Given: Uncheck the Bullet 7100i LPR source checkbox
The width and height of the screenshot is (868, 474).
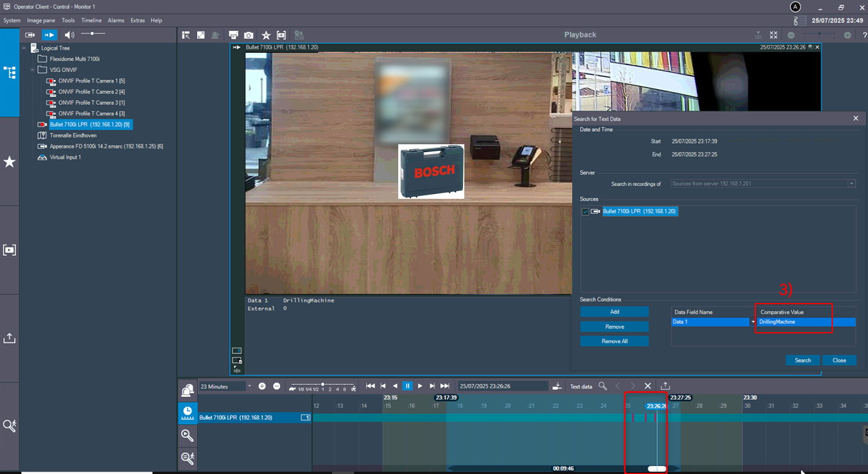Looking at the screenshot, I should click(x=585, y=212).
